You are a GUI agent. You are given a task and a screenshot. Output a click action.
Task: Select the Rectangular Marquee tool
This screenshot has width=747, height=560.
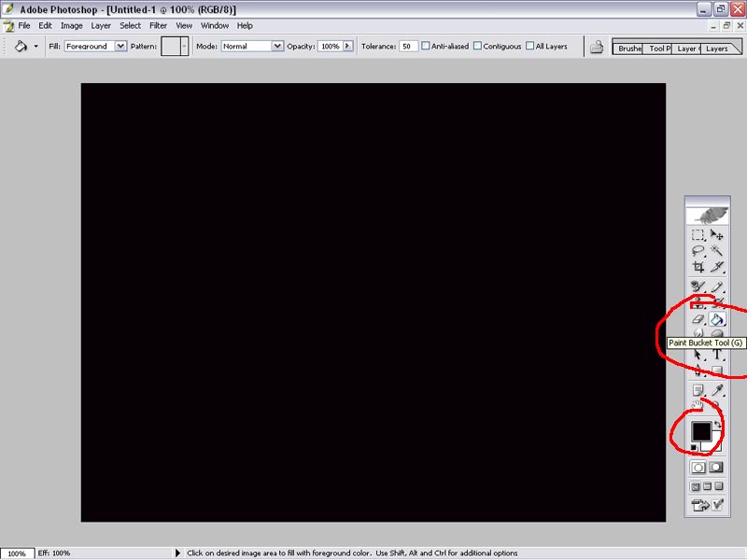tap(698, 235)
